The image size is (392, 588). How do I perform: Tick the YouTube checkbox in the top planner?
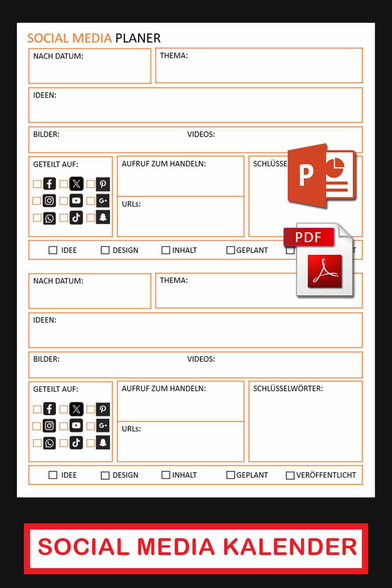tap(64, 201)
